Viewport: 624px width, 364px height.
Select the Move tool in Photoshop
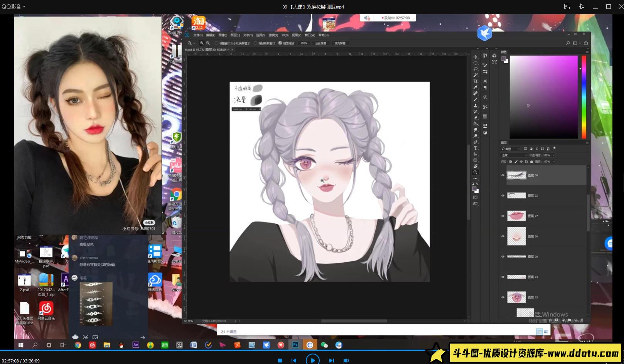[476, 57]
